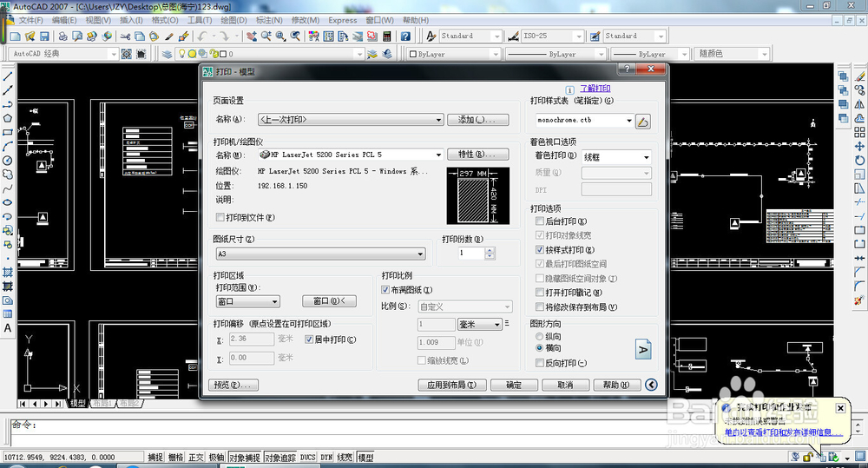
Task: Click the Pan Realtime hand icon
Action: [252, 36]
